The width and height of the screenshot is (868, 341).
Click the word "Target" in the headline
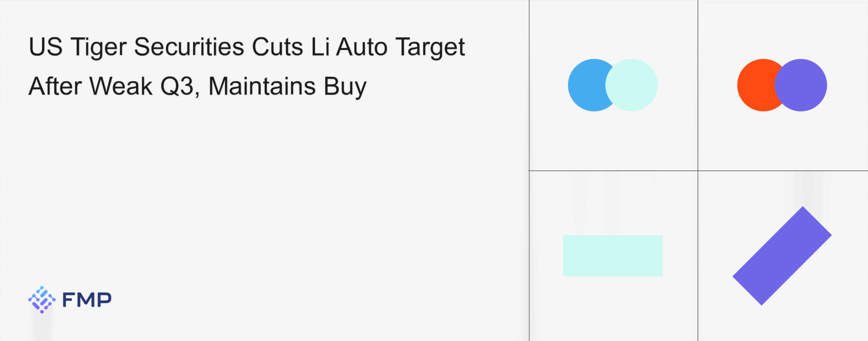(x=430, y=47)
